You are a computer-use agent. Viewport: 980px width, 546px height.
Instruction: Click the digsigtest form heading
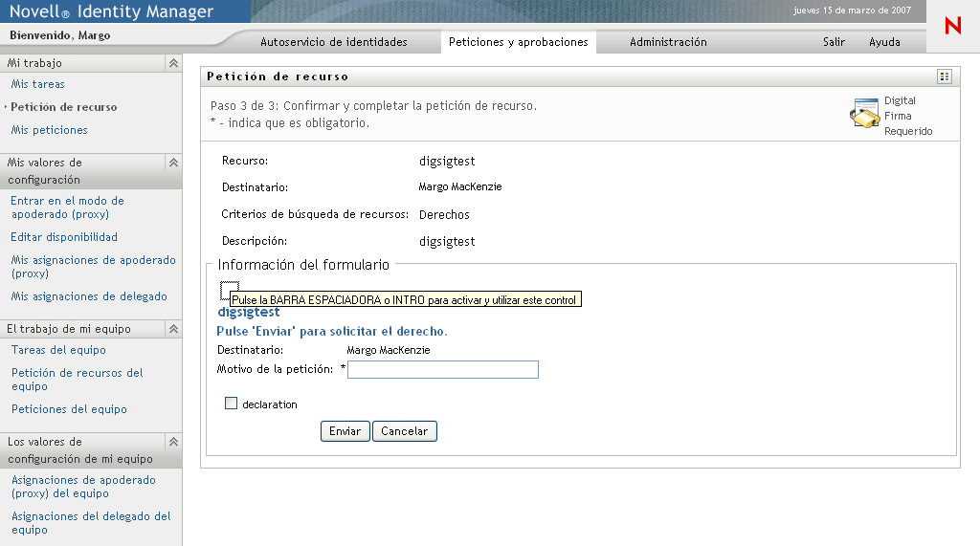point(249,313)
